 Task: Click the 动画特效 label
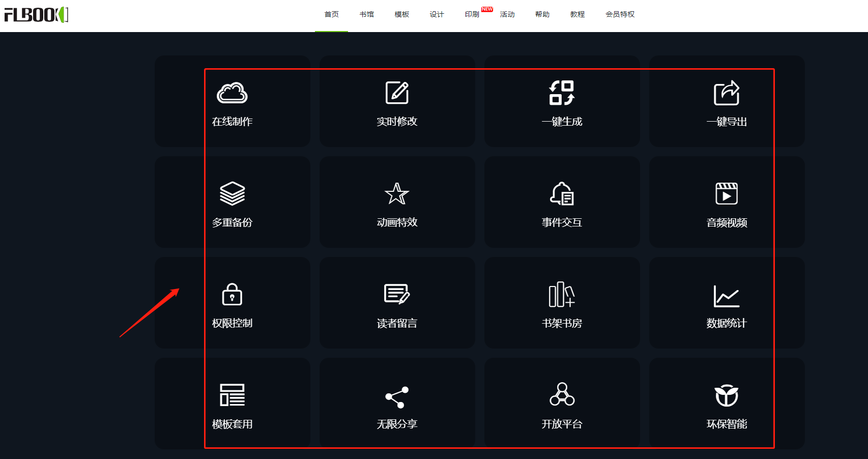(397, 222)
